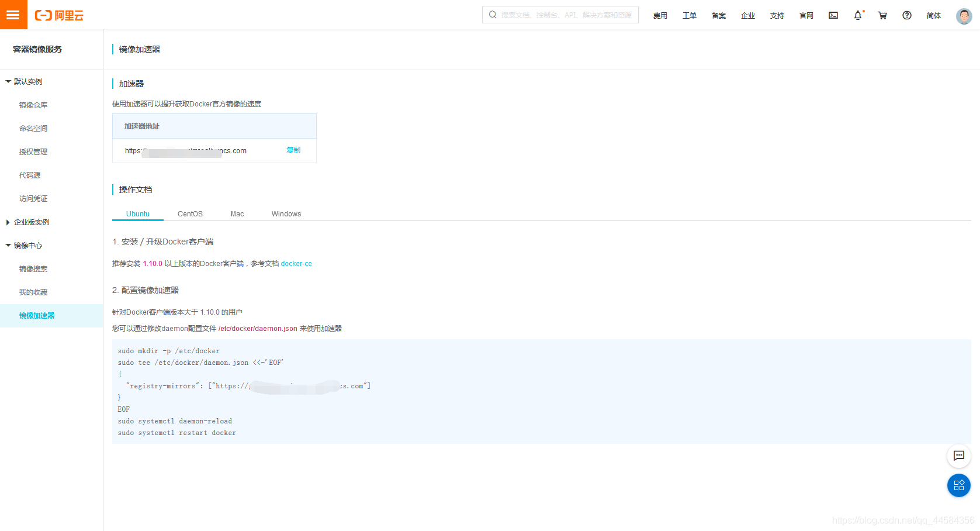Image resolution: width=980 pixels, height=531 pixels.
Task: Open 代码源 in sidebar
Action: tap(30, 175)
